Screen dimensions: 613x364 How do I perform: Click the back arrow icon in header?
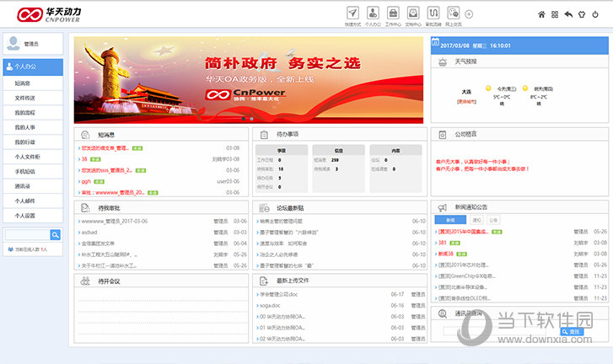[568, 14]
